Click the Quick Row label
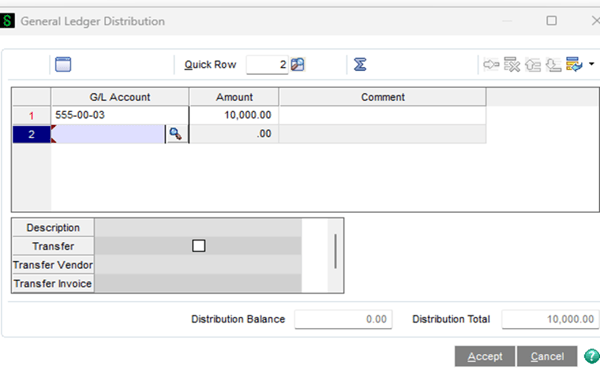Viewport: 600px width, 373px height. (x=210, y=65)
